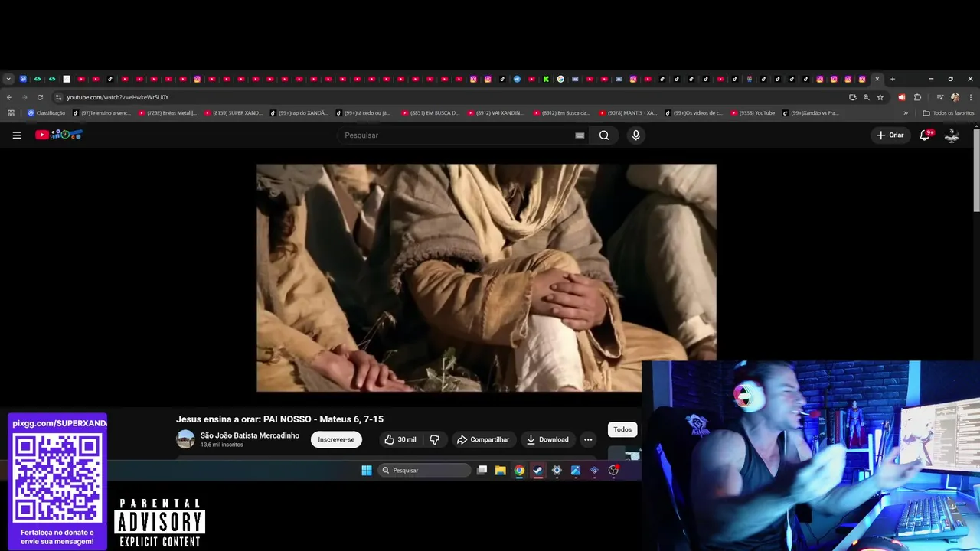Image resolution: width=980 pixels, height=551 pixels.
Task: Go to YouTube home via logo
Action: coord(59,135)
